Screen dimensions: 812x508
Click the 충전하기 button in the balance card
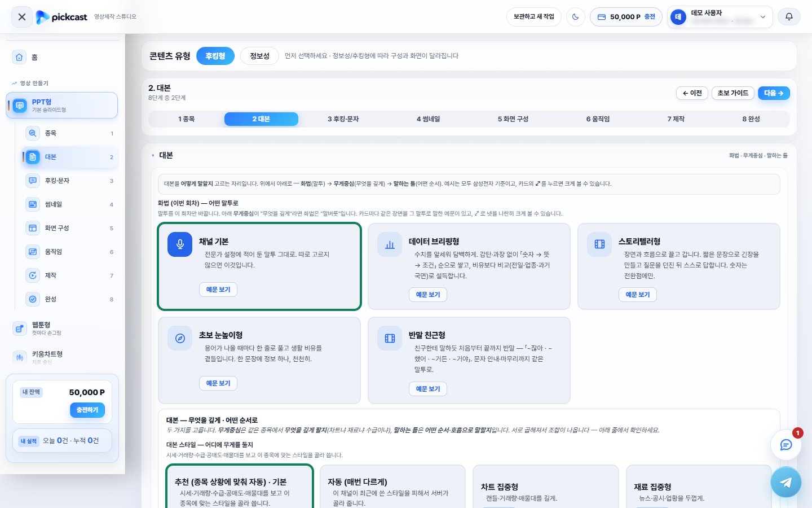point(87,410)
